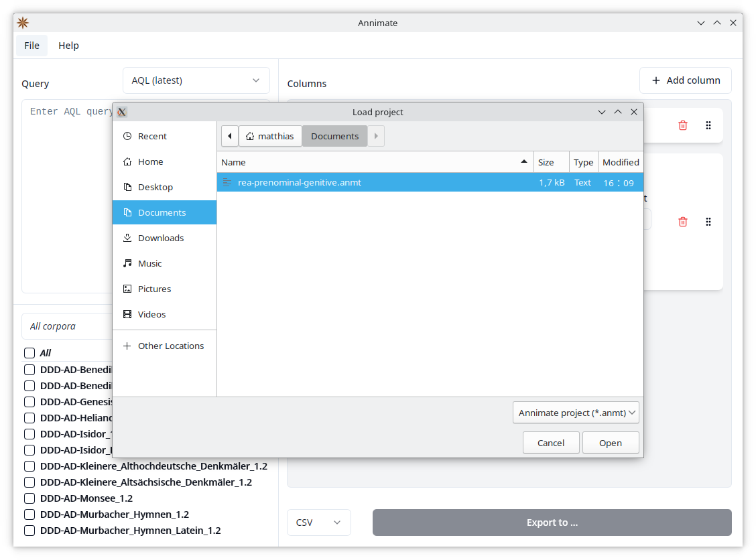Image resolution: width=756 pixels, height=560 pixels.
Task: Check DDD-AD-Kleinere_Althochdeutsche_Denkmäler_1.2 checkbox
Action: pos(29,466)
